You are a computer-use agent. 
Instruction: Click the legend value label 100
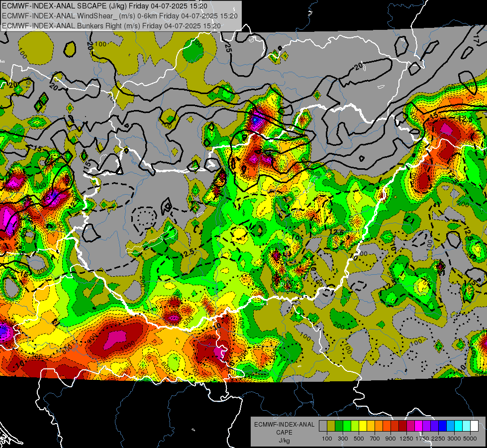(x=327, y=439)
